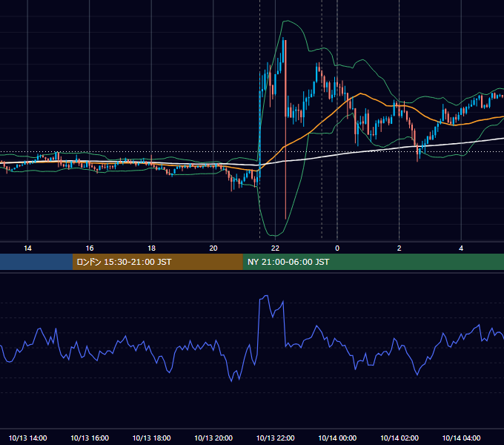Click the 2 hour label on time axis

coord(399,248)
